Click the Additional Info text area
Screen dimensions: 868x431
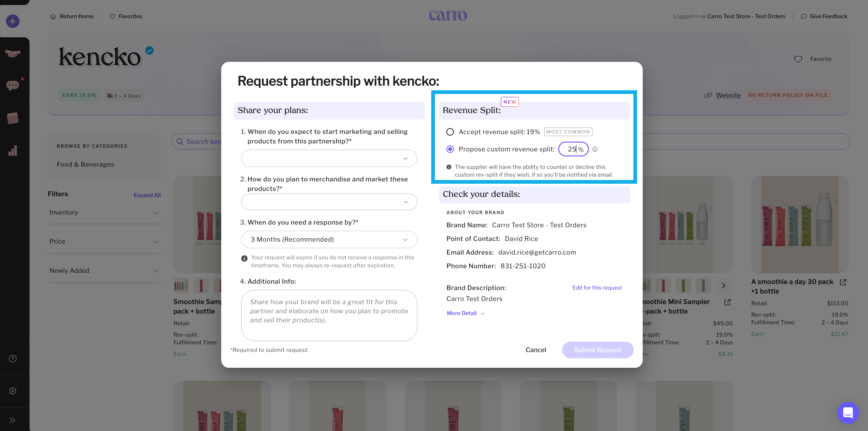click(329, 315)
